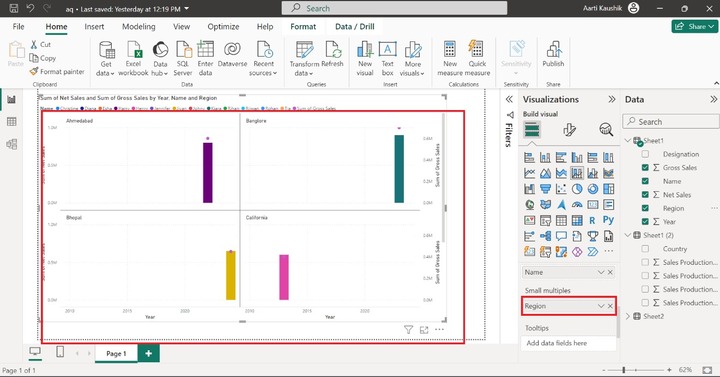Open the Transform data dropdown

pos(304,59)
